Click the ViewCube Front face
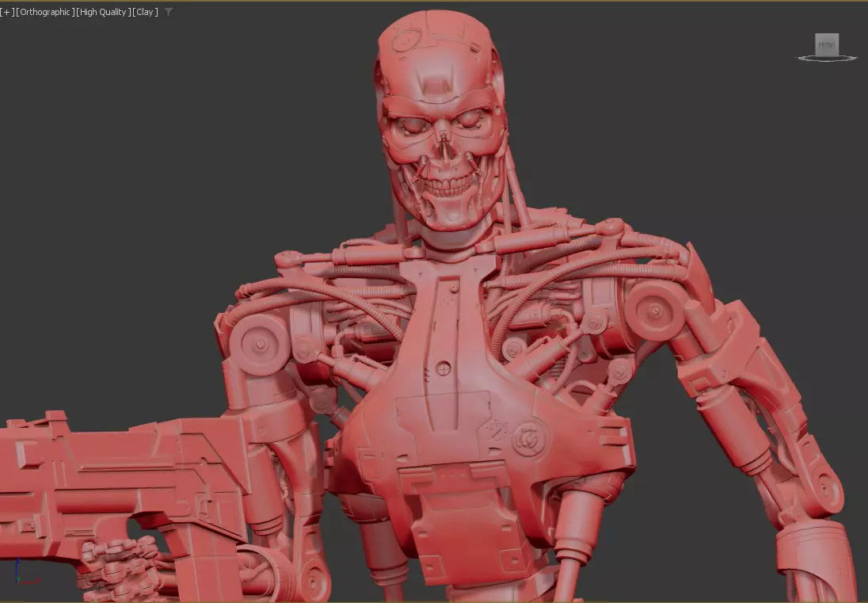This screenshot has width=868, height=603. 827,45
